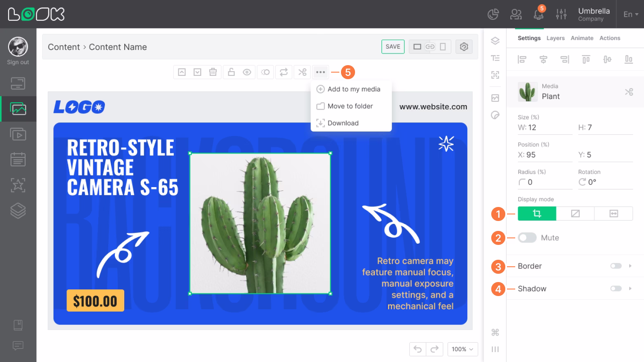Replace Plant media with shuffle icon
Screen dimensions: 644x362
(629, 92)
